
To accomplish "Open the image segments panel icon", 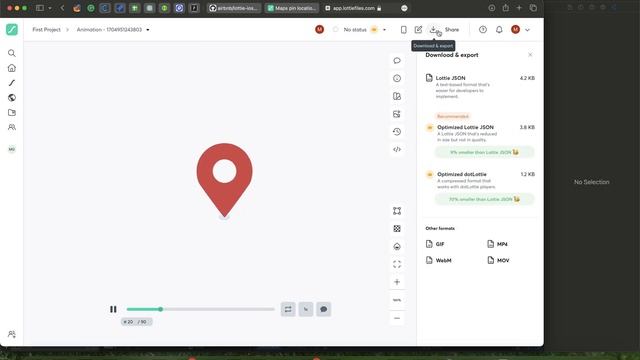I will (x=397, y=114).
